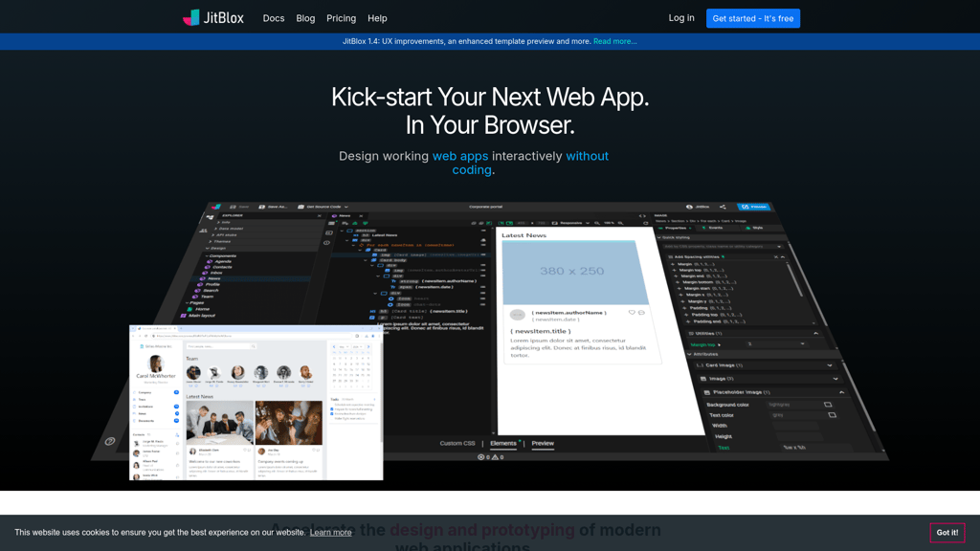This screenshot has width=980, height=551.
Task: Open the Learn more cookie link
Action: point(330,532)
